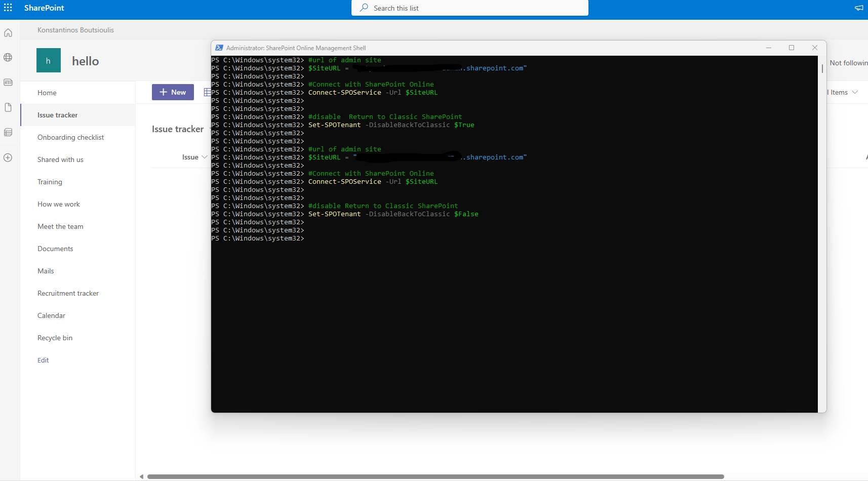Open Calendar nav item

pyautogui.click(x=51, y=315)
